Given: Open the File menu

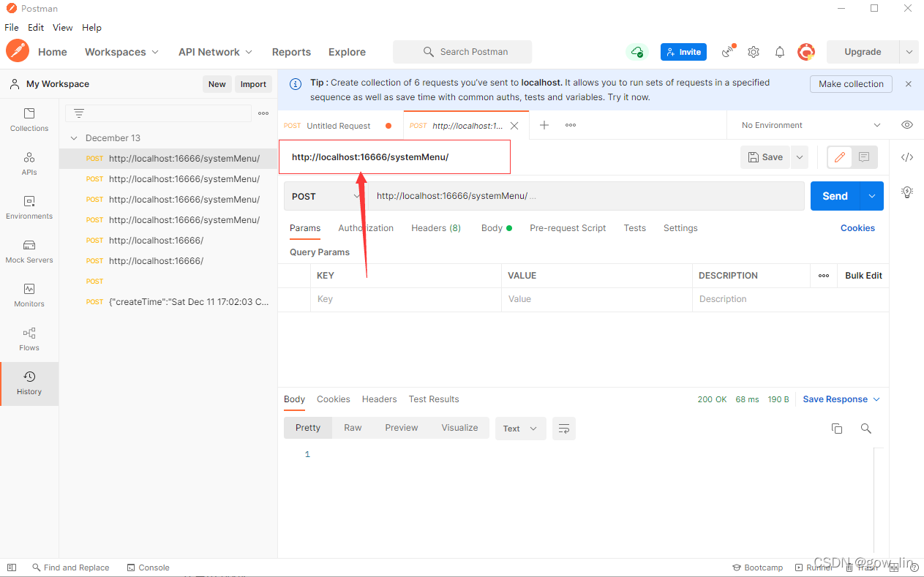Looking at the screenshot, I should click(x=12, y=27).
